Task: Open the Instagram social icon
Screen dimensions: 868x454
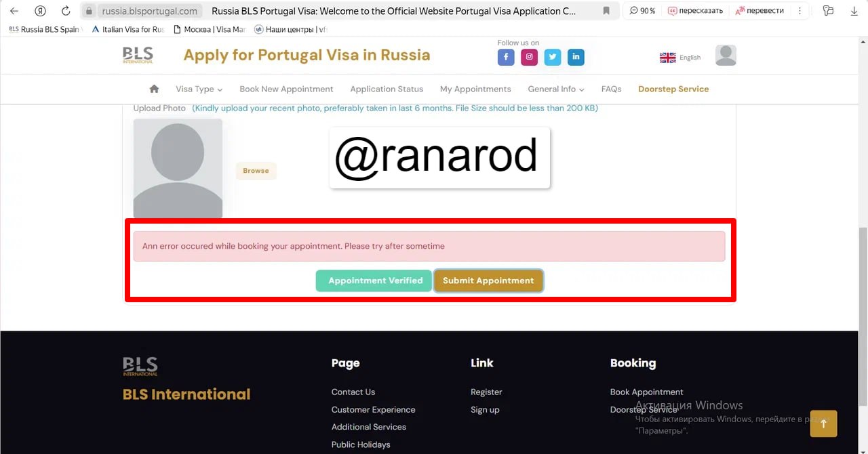Action: click(530, 58)
